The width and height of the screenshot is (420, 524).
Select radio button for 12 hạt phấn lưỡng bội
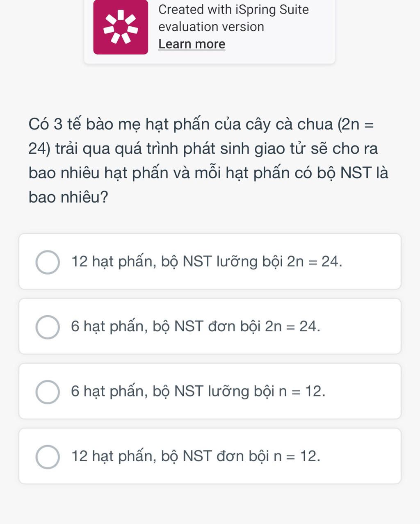point(48,262)
